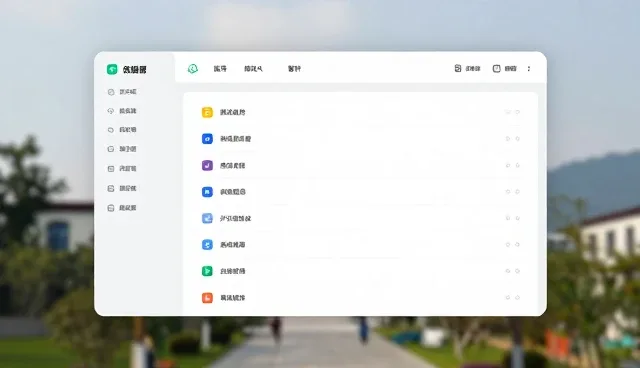Click the green app logo in the sidebar header
Image resolution: width=640 pixels, height=368 pixels.
(x=112, y=69)
